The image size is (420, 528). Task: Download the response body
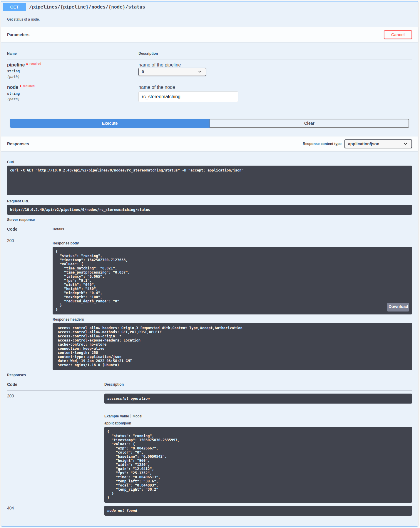(x=398, y=307)
